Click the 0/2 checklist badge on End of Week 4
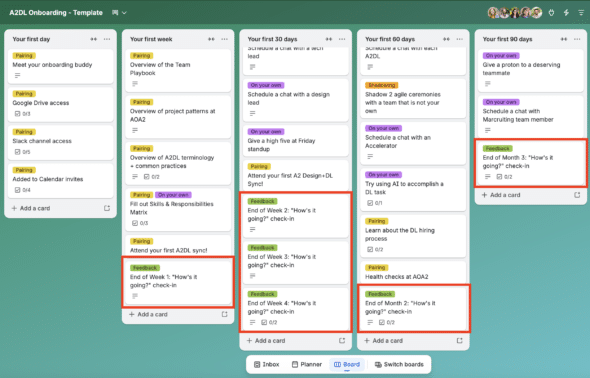Image resolution: width=590 pixels, height=378 pixels. tap(269, 322)
